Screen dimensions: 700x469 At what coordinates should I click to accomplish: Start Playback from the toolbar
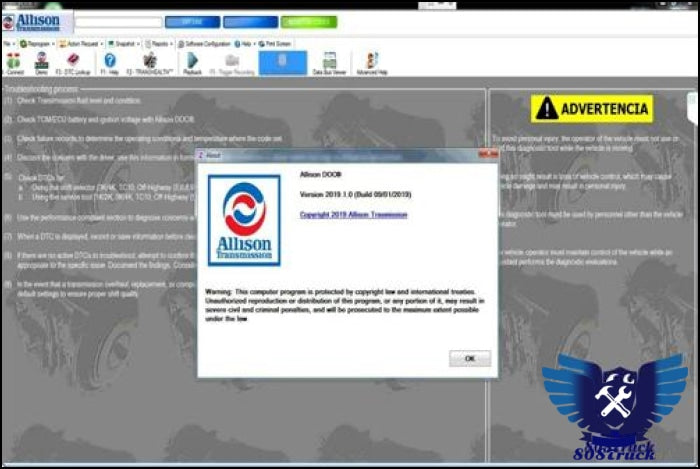click(193, 62)
